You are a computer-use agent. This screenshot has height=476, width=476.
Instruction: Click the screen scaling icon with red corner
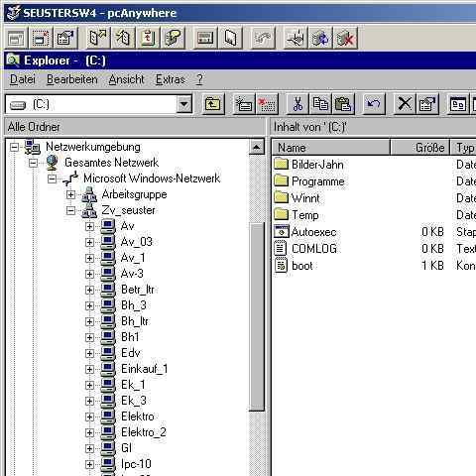(x=41, y=39)
